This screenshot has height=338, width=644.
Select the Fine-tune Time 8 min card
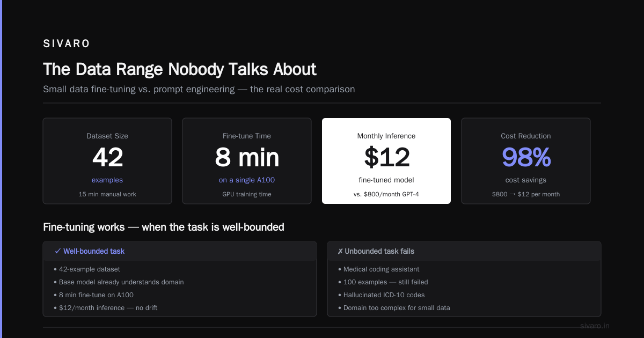point(247,161)
